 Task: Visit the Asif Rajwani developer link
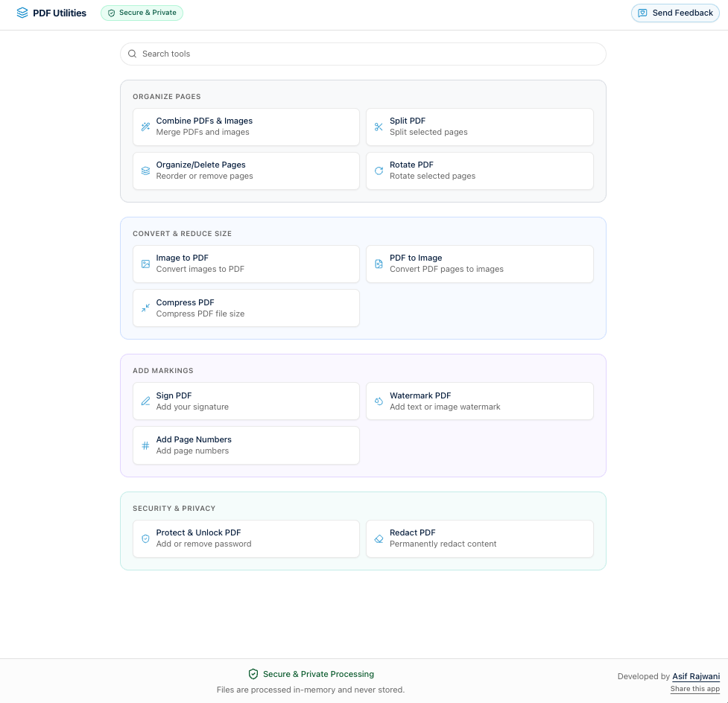pyautogui.click(x=696, y=676)
